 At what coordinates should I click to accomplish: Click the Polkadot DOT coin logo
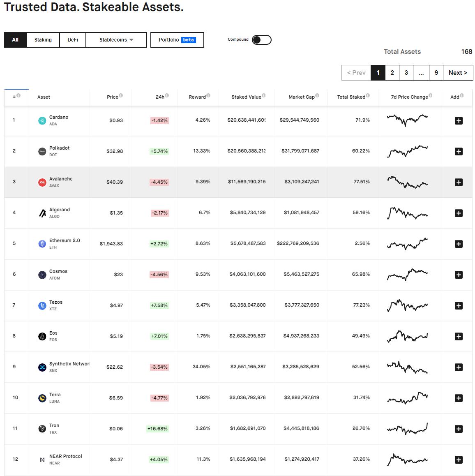[42, 151]
